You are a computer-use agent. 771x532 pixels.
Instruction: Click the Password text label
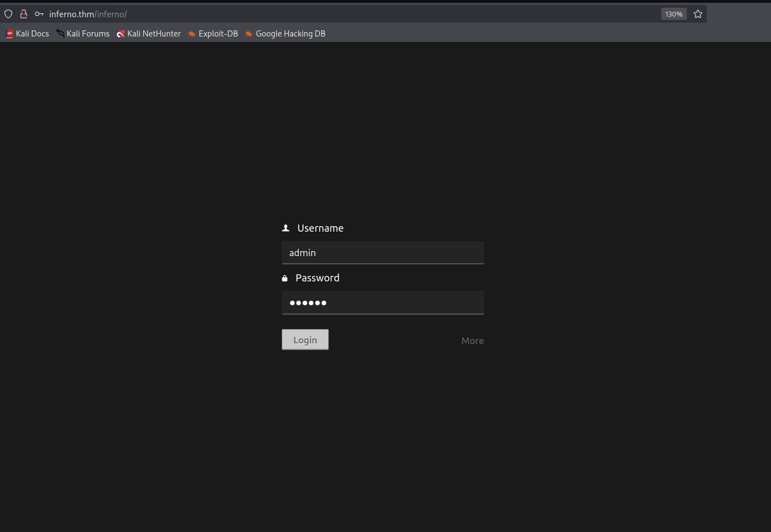tap(317, 278)
